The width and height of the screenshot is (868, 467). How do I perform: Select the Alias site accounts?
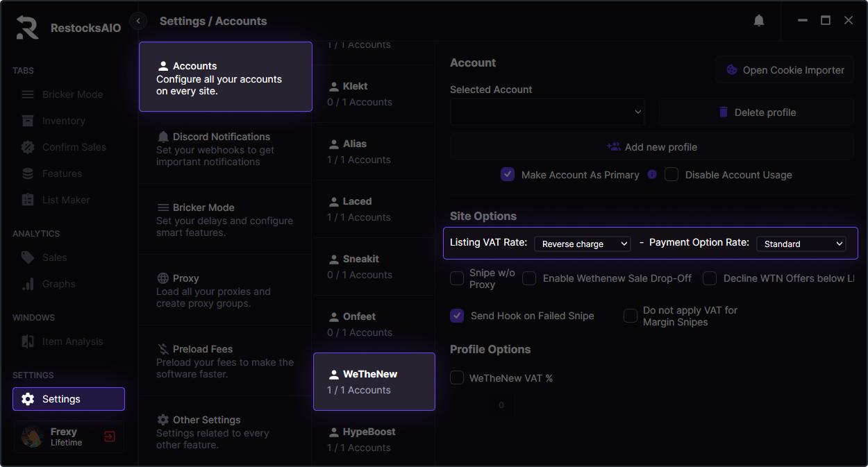click(374, 151)
